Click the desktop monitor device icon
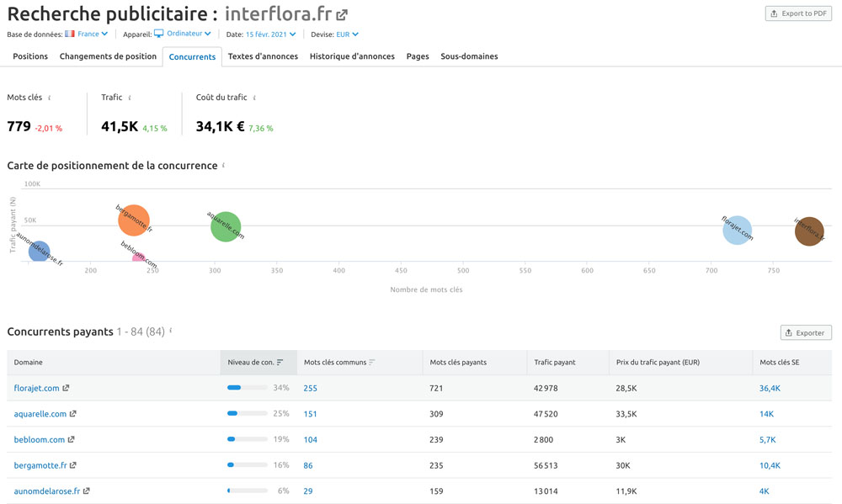 [158, 34]
